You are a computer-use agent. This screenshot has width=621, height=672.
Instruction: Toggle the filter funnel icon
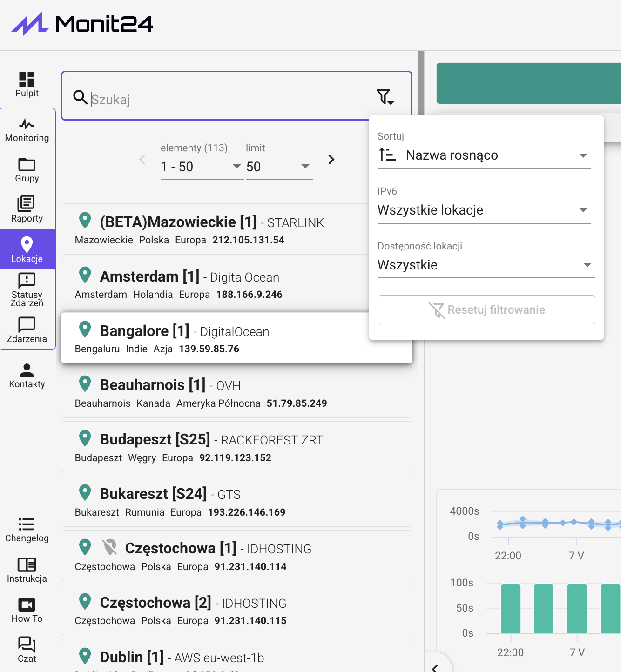[x=385, y=96]
